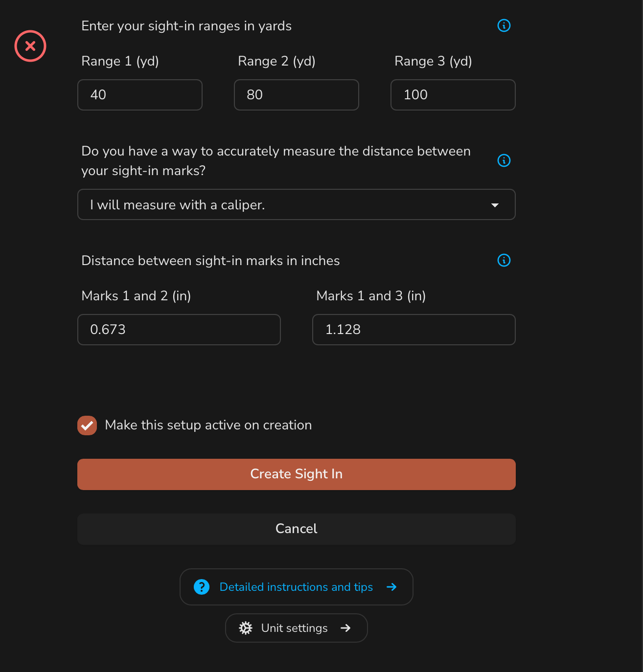Viewport: 643px width, 672px height.
Task: Click the arrow beside Unit settings
Action: tap(345, 628)
